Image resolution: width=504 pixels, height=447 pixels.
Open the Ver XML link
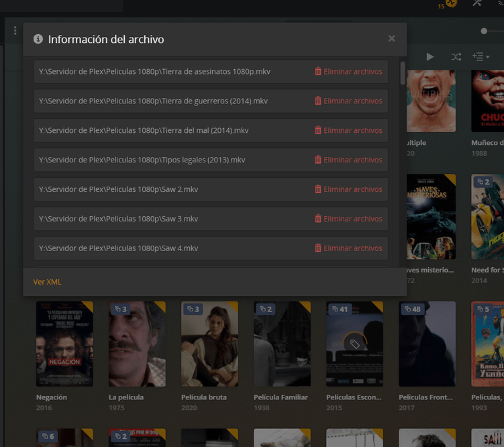pos(47,282)
